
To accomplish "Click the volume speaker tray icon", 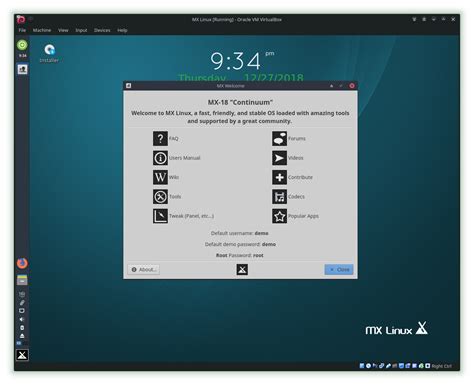I will pos(22,320).
